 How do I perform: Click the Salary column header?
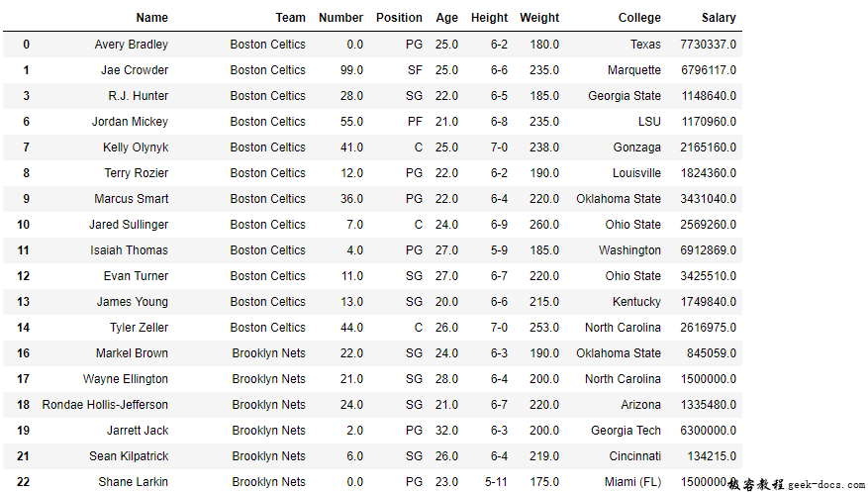[x=718, y=18]
